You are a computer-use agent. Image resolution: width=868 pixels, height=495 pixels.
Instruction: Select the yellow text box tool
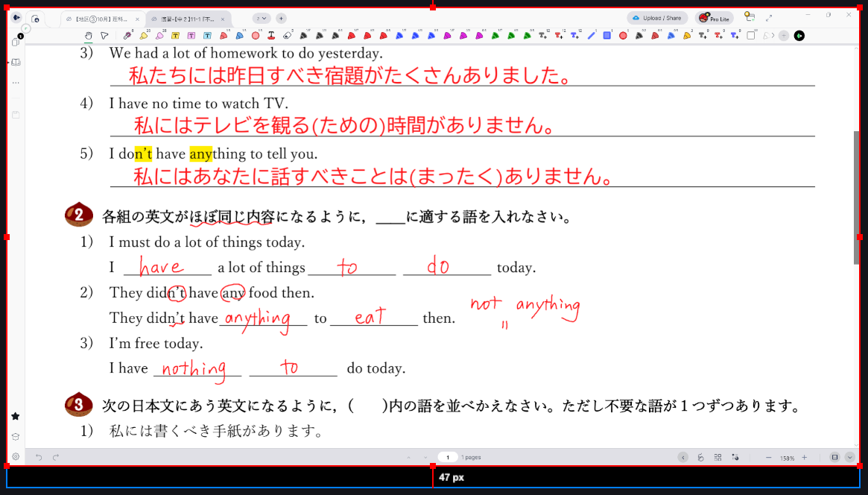pos(175,35)
